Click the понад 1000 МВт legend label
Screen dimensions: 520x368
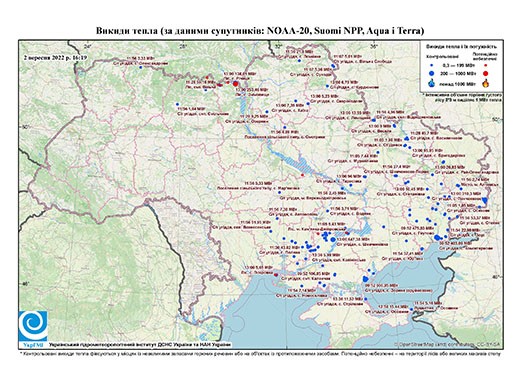coord(456,83)
